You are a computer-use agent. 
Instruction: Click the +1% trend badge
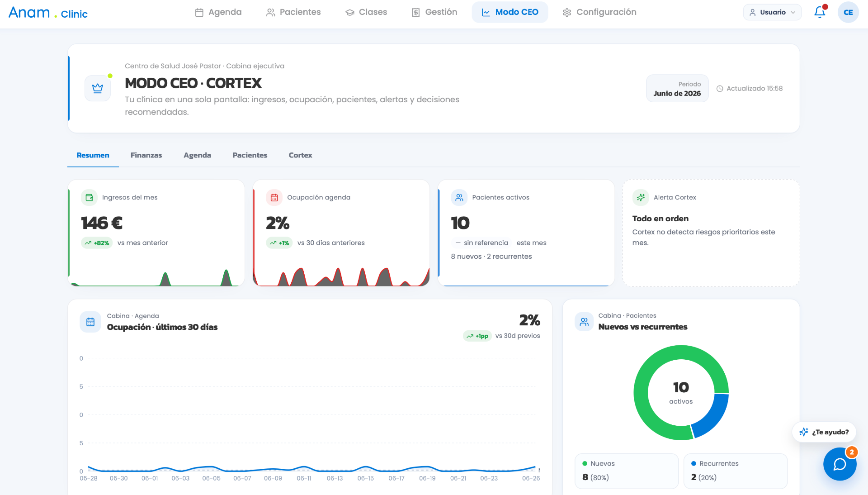point(279,243)
